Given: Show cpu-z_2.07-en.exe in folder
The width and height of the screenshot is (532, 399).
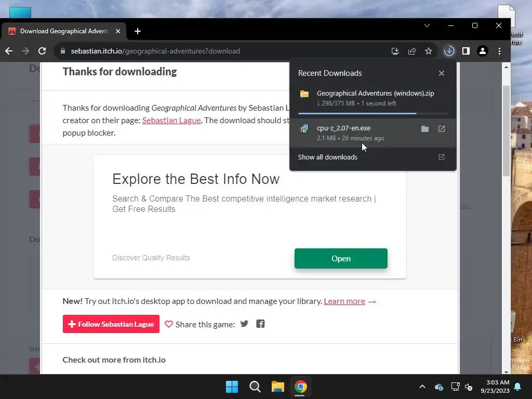Looking at the screenshot, I should [425, 129].
